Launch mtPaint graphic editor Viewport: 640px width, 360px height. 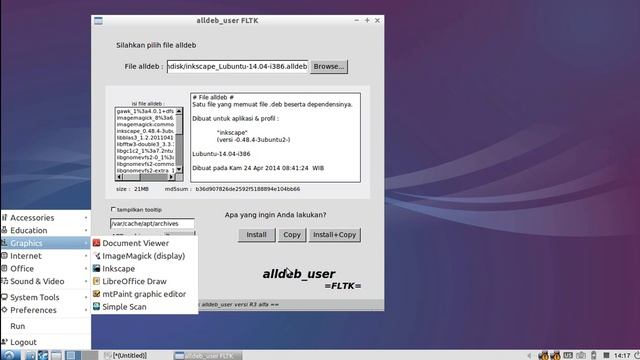(x=144, y=294)
